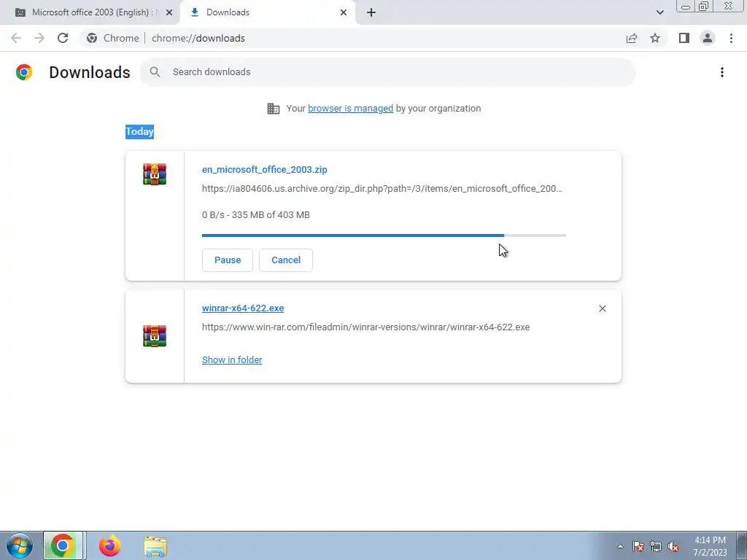Click the Chrome logo beside the Downloads title

point(24,72)
